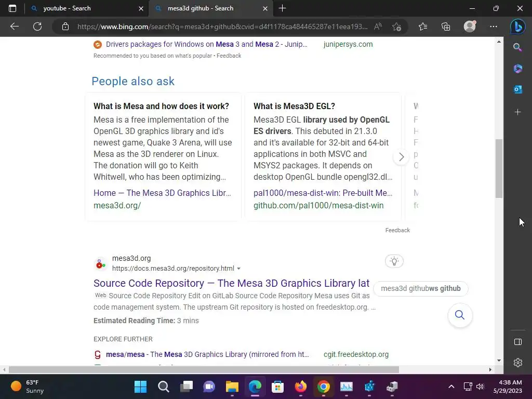Show hidden system tray icons
Image resolution: width=532 pixels, height=399 pixels.
[451, 387]
